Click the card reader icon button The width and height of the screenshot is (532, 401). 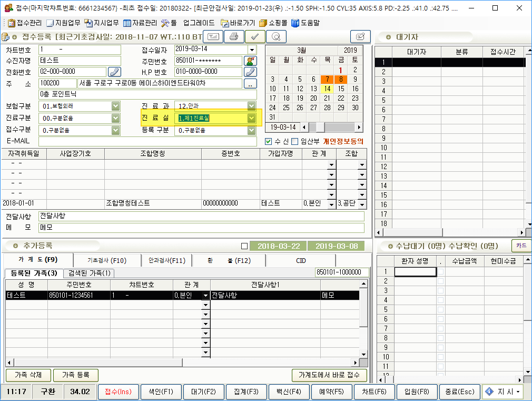(x=213, y=36)
